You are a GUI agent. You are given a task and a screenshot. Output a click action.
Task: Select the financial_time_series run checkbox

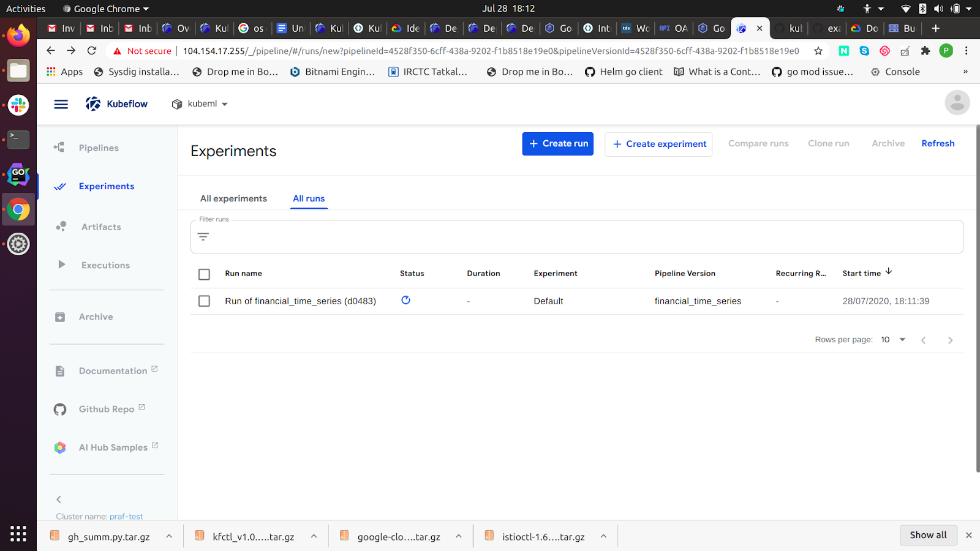point(204,301)
